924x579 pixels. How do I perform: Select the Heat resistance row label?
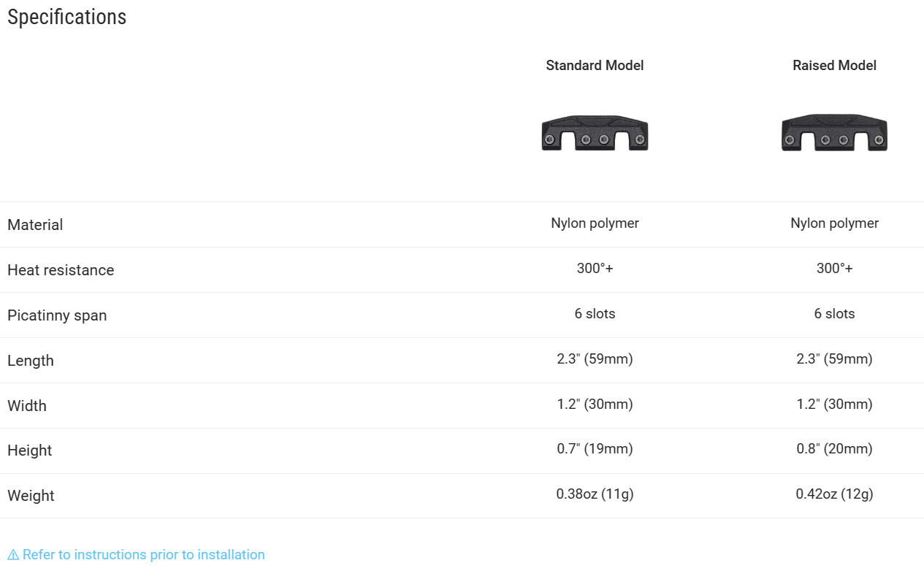(61, 270)
